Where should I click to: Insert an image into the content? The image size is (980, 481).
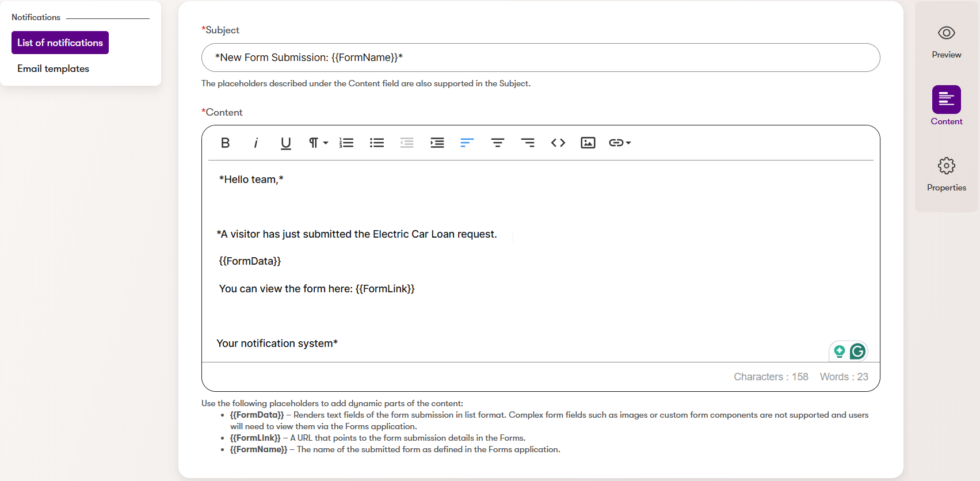(x=588, y=143)
